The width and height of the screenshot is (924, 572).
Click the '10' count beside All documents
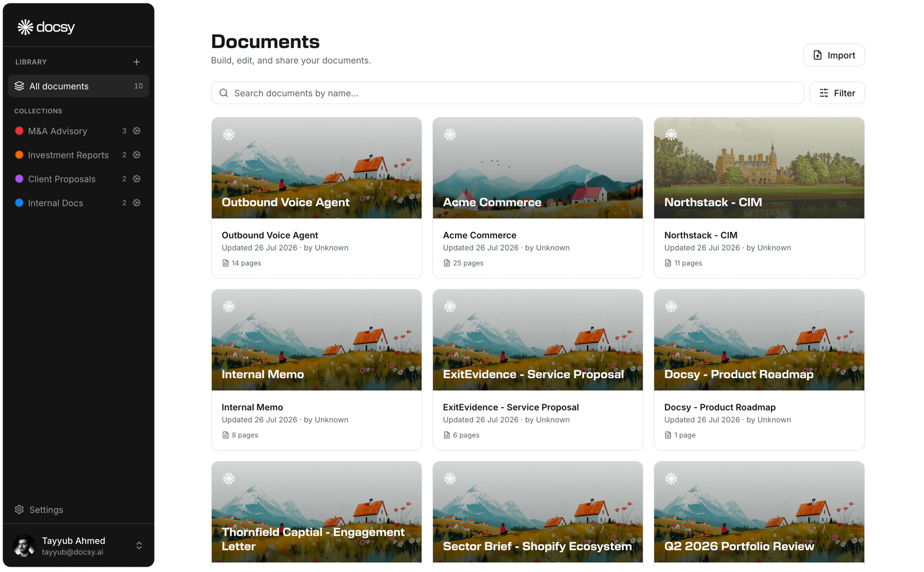[139, 86]
